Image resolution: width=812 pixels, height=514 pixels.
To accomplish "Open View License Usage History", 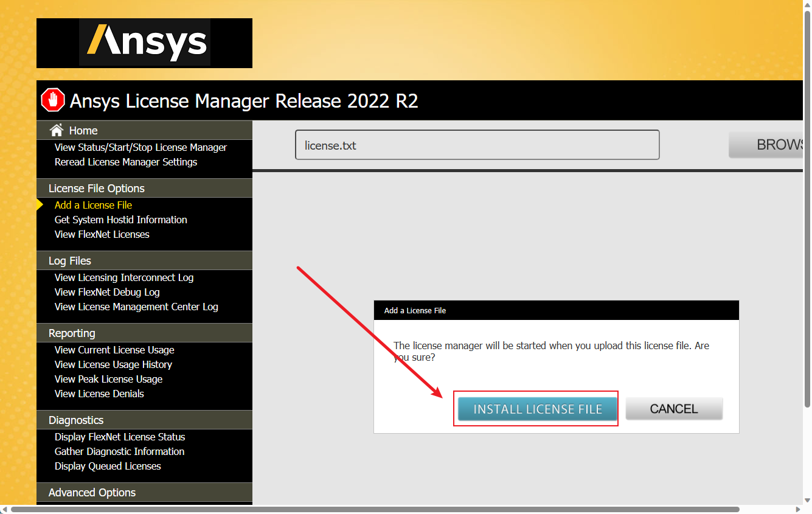I will point(113,364).
